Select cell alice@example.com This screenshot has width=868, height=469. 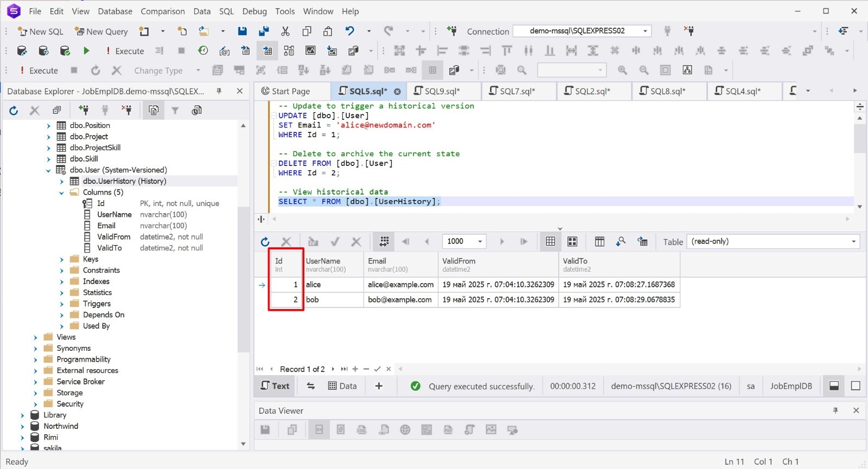(401, 285)
